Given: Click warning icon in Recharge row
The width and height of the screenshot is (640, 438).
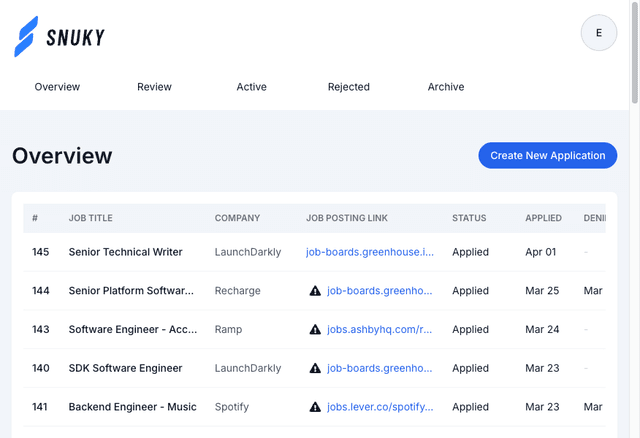Looking at the screenshot, I should tap(315, 291).
